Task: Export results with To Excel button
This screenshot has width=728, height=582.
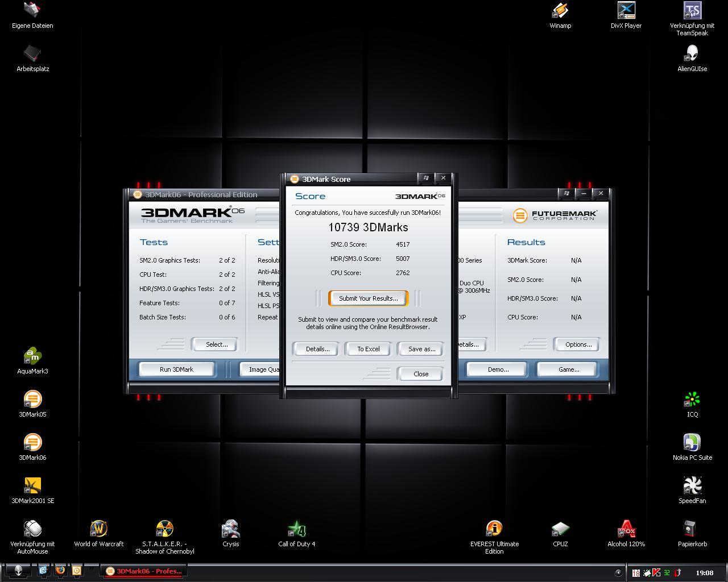Action: [x=369, y=349]
